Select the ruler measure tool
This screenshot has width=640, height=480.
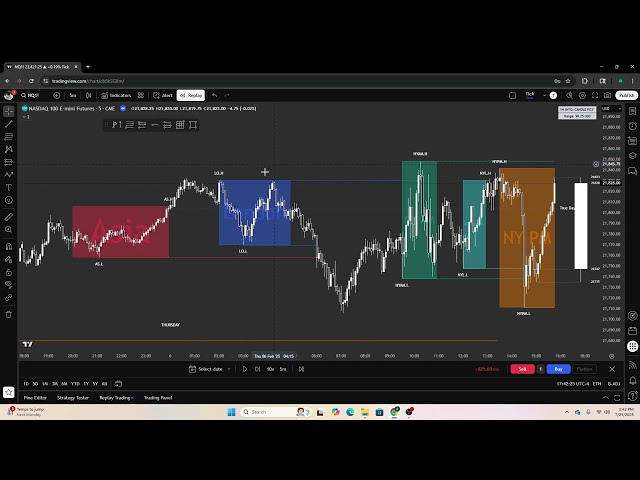tap(9, 217)
